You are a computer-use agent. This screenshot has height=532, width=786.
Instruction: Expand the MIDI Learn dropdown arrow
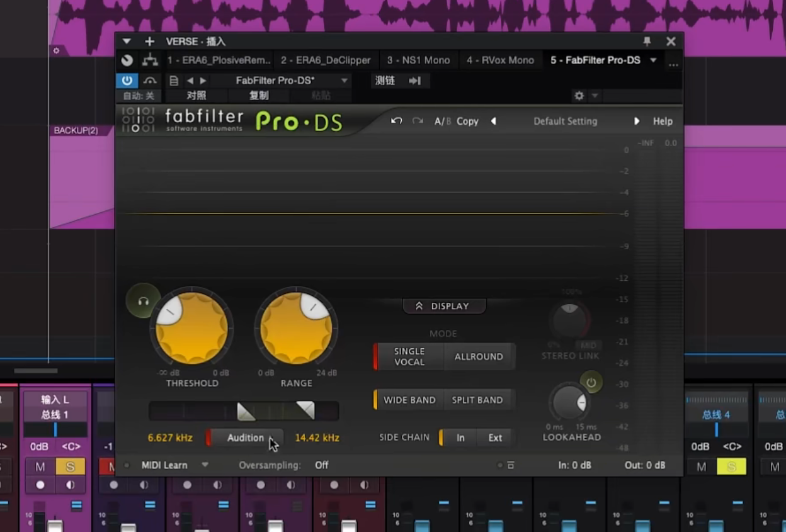[205, 465]
